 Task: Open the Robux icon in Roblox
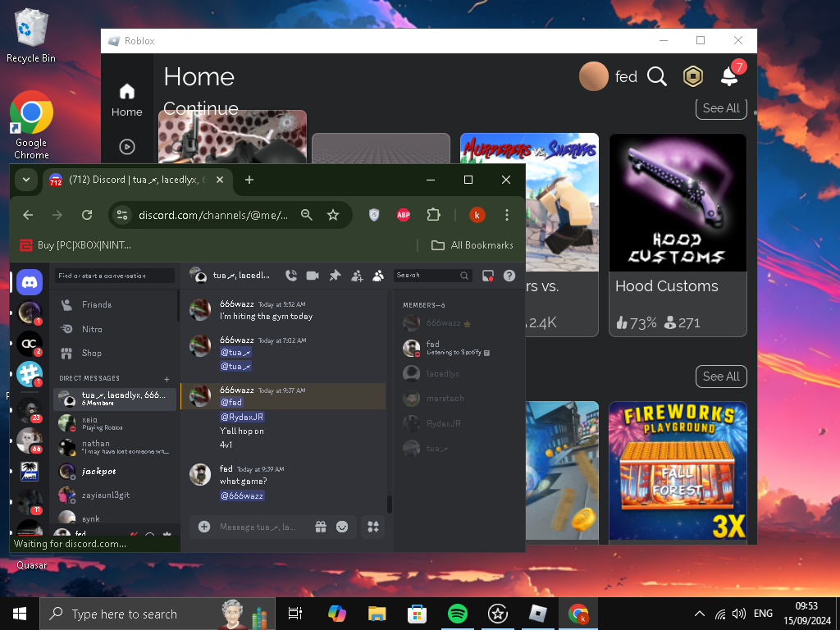pos(692,76)
